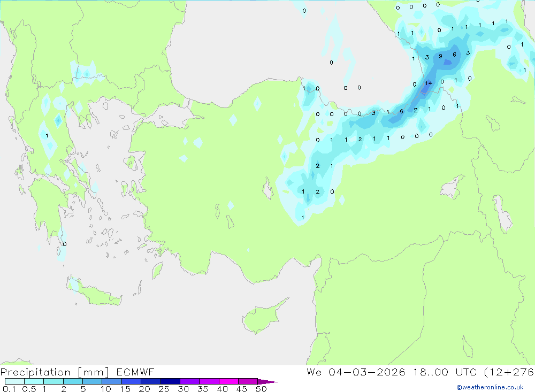Click the '35' legend label
535x392 pixels.
203,389
